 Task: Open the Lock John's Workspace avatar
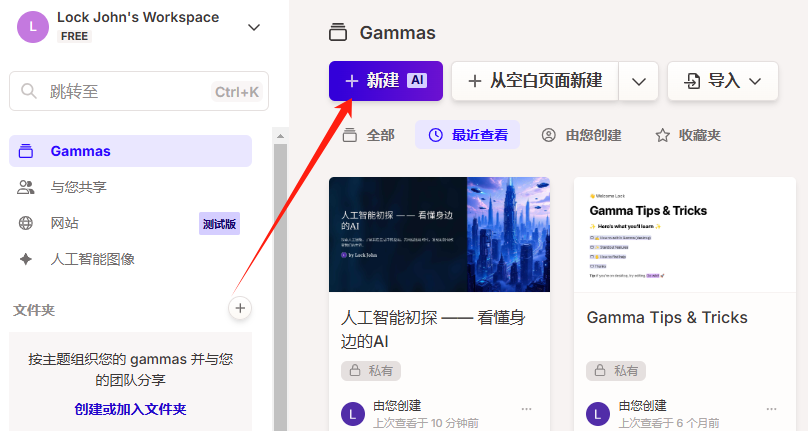pos(33,27)
